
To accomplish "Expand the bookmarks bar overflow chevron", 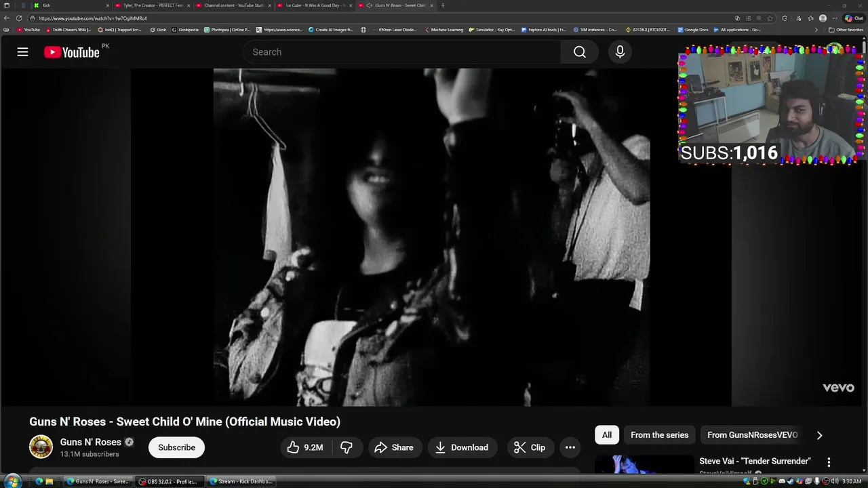I will [x=816, y=30].
